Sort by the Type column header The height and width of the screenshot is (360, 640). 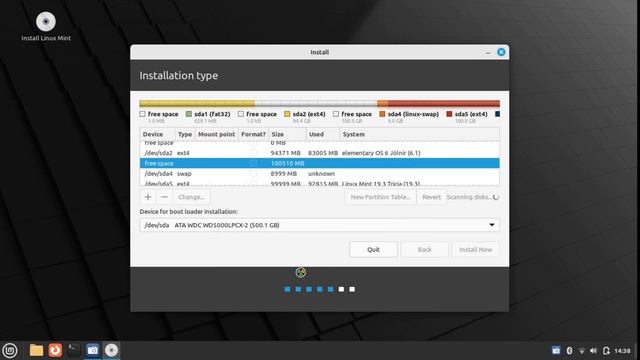pos(185,134)
